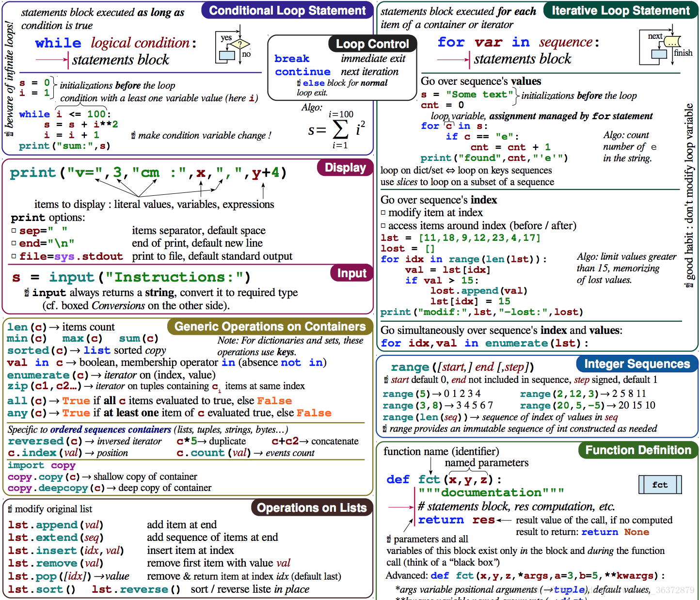This screenshot has width=700, height=600.
Task: Click the 'sorted(c)' entry
Action: 86,350
